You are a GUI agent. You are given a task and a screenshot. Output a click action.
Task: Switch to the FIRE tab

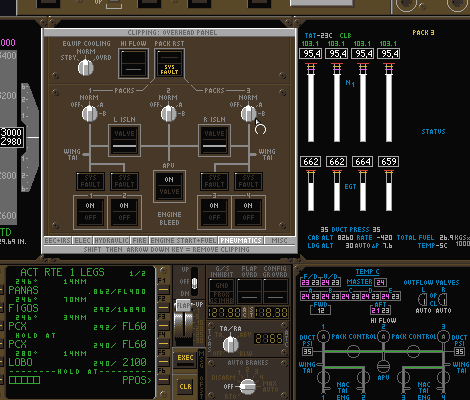pos(139,240)
